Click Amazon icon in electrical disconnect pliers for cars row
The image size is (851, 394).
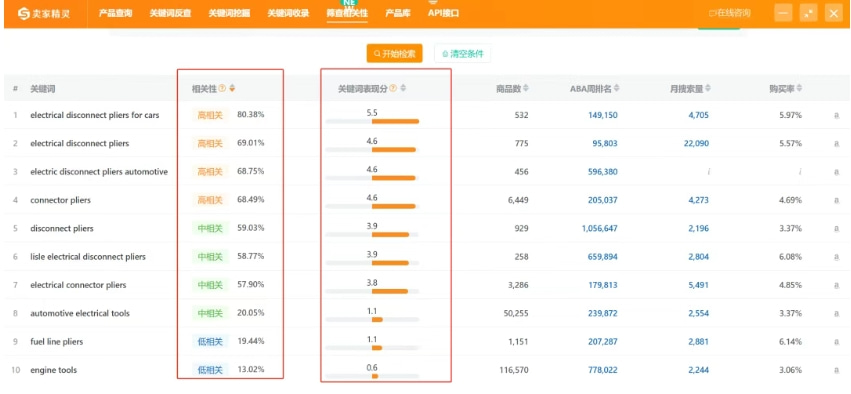(x=837, y=116)
